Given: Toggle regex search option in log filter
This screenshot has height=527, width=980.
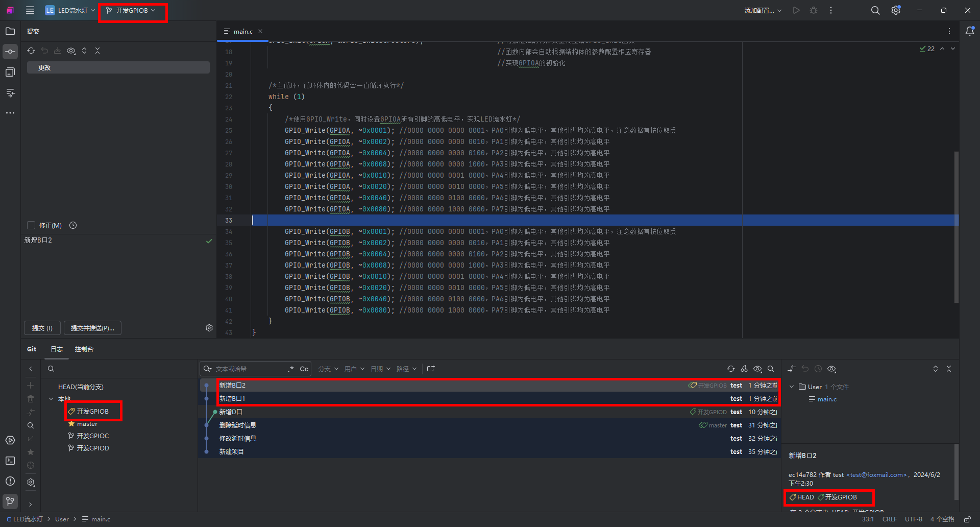Looking at the screenshot, I should (291, 369).
